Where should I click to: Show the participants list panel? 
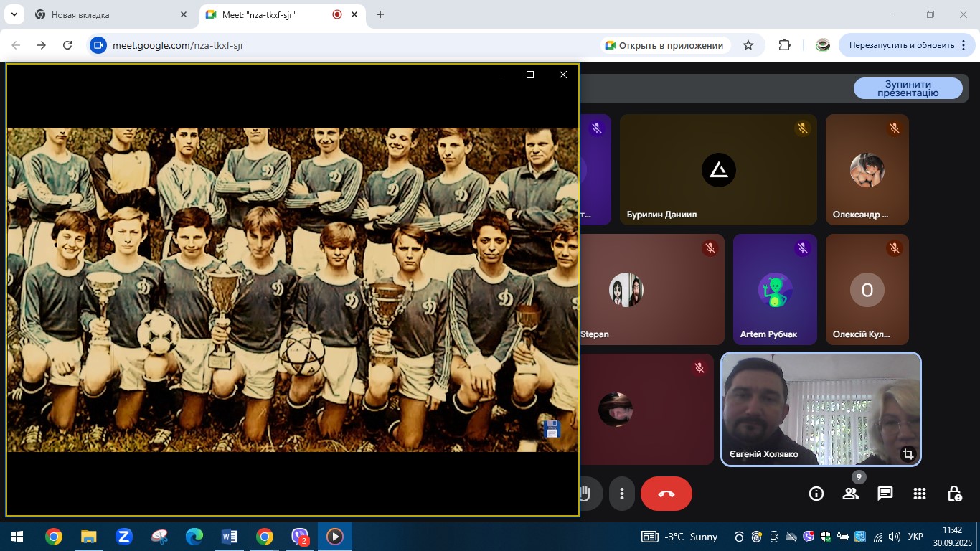[851, 494]
